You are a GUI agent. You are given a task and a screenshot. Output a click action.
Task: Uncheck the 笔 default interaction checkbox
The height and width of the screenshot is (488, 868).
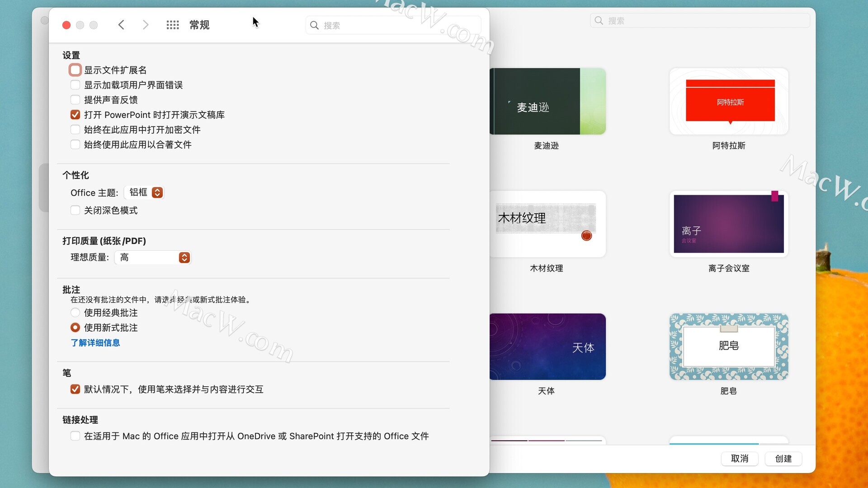[x=75, y=389]
